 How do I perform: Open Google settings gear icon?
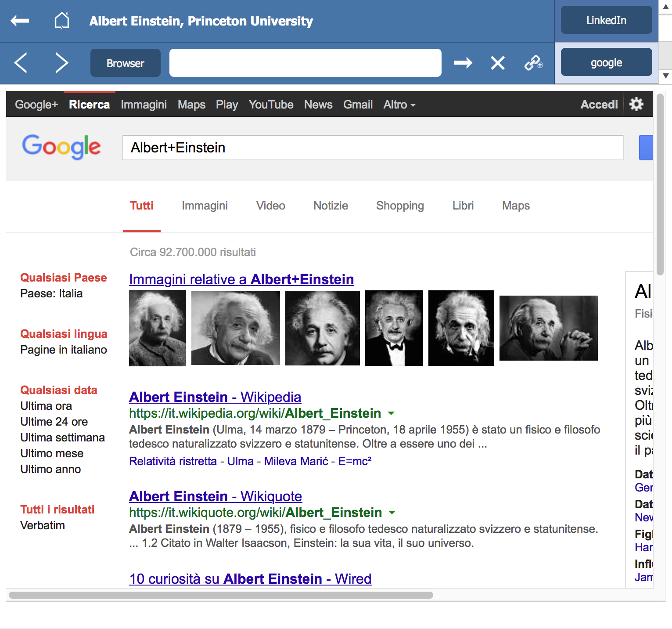coord(636,104)
